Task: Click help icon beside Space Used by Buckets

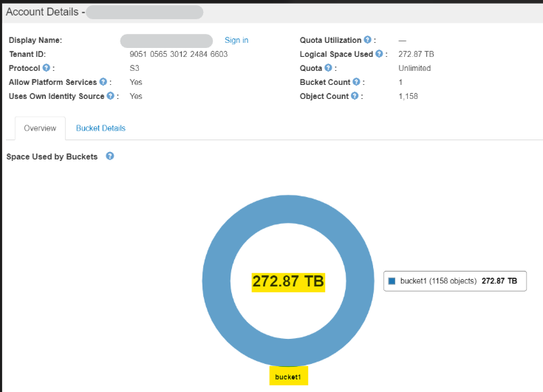Action: pos(110,157)
